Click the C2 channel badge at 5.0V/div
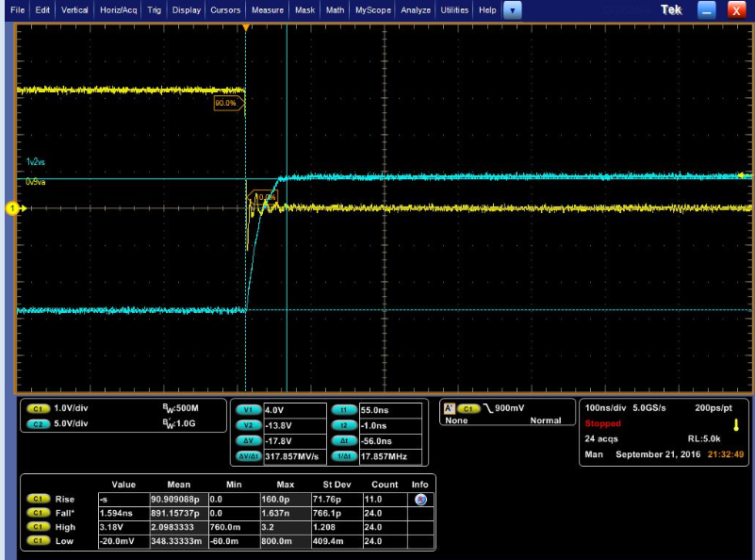The image size is (755, 560). (39, 423)
